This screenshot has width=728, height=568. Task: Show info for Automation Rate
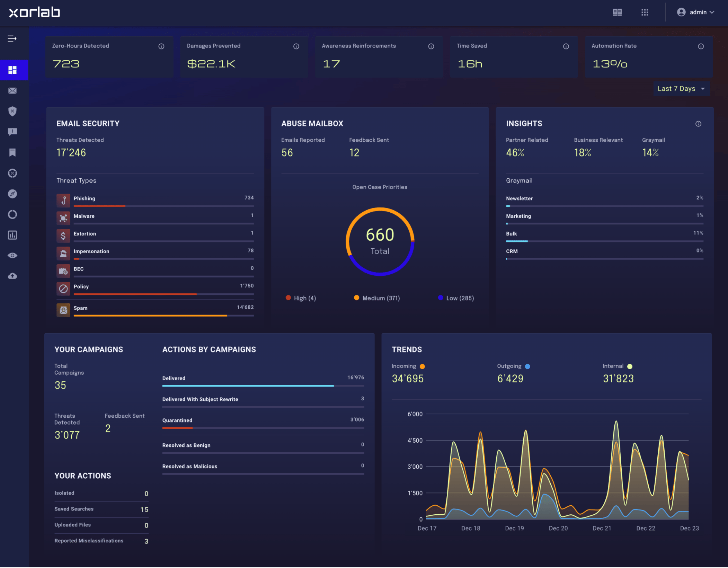[x=701, y=46]
